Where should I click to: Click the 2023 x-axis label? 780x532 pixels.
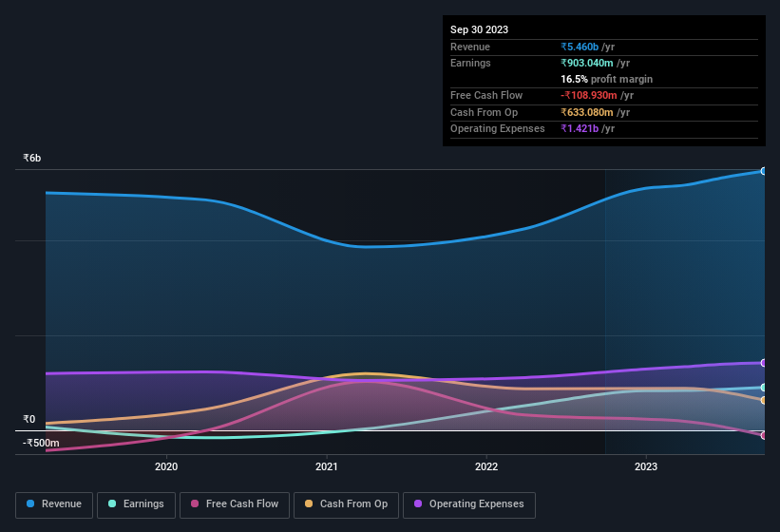(x=646, y=466)
